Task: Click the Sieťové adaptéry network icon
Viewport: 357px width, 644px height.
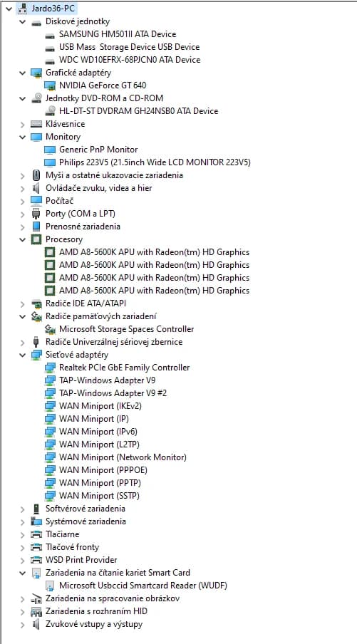Action: tap(36, 355)
